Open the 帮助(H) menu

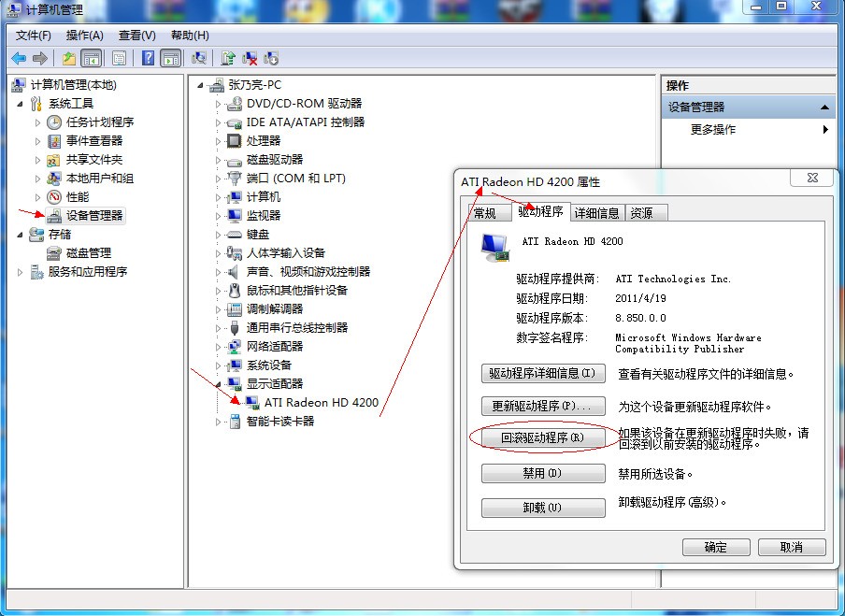click(190, 36)
